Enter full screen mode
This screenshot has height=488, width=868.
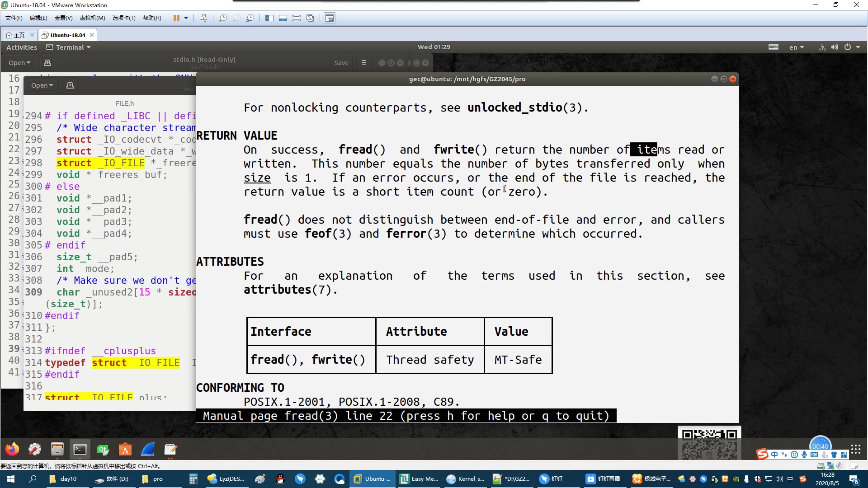297,18
